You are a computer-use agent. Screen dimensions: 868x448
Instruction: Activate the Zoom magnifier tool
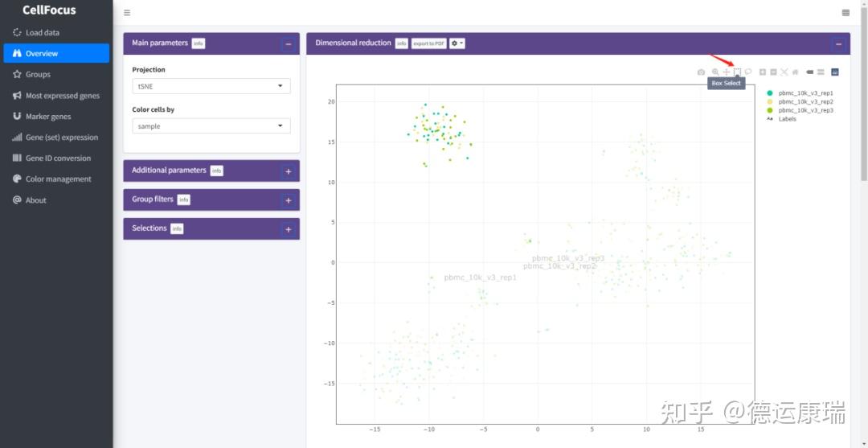[715, 72]
